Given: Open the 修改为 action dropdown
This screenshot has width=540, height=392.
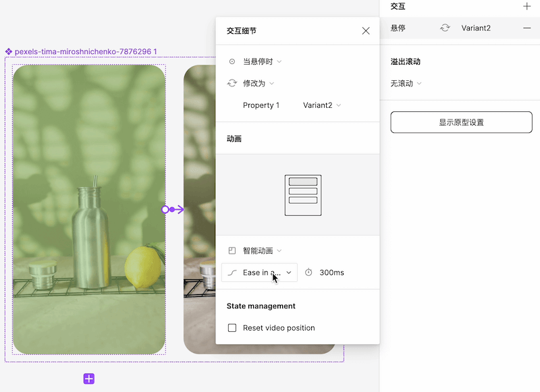Looking at the screenshot, I should [258, 84].
